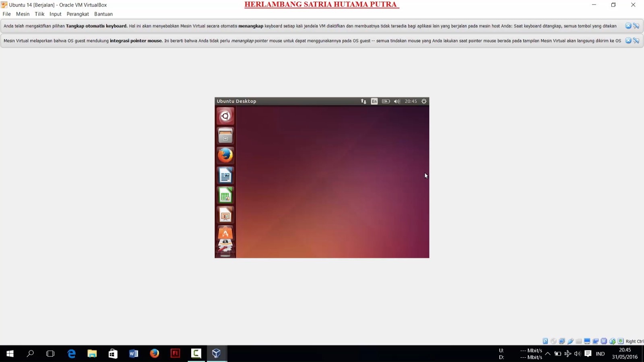The width and height of the screenshot is (644, 362).
Task: Dismiss the mouse integration notification
Action: [x=628, y=41]
